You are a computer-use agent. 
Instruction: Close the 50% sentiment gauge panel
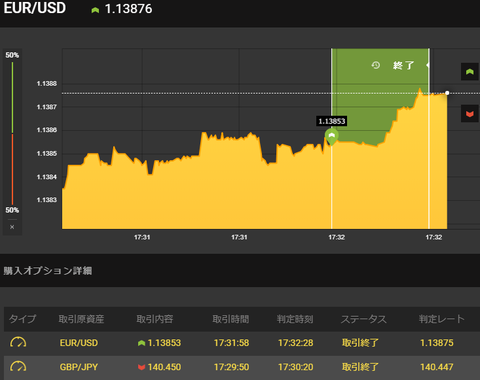[12, 227]
